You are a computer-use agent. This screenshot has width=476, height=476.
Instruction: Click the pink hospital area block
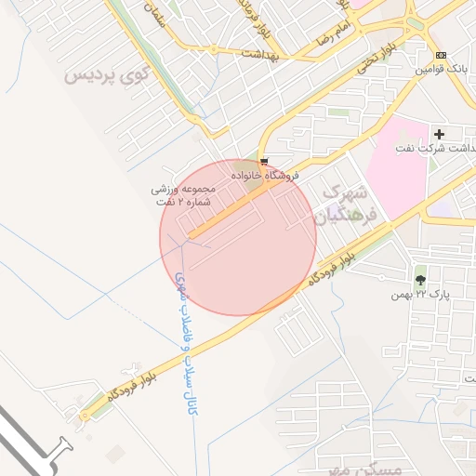(397, 168)
